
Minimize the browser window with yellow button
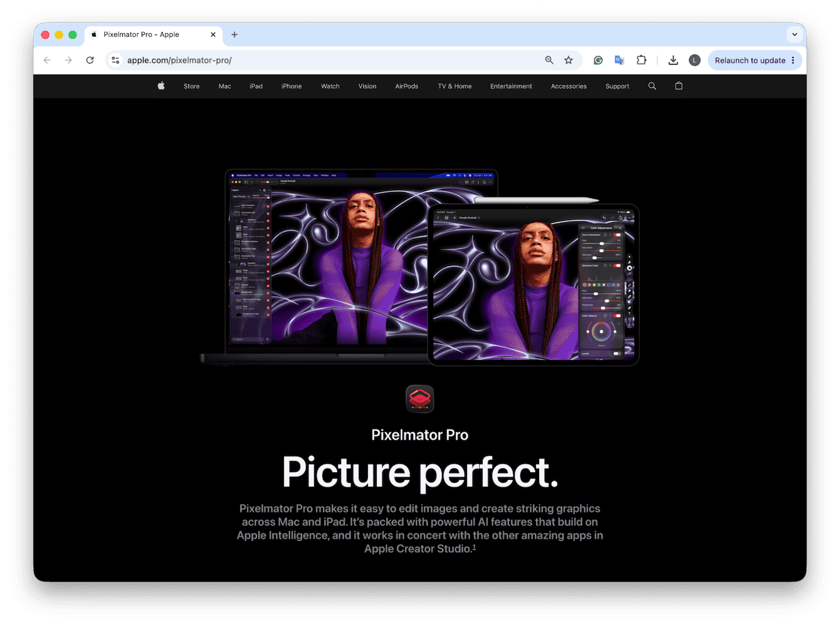[59, 34]
